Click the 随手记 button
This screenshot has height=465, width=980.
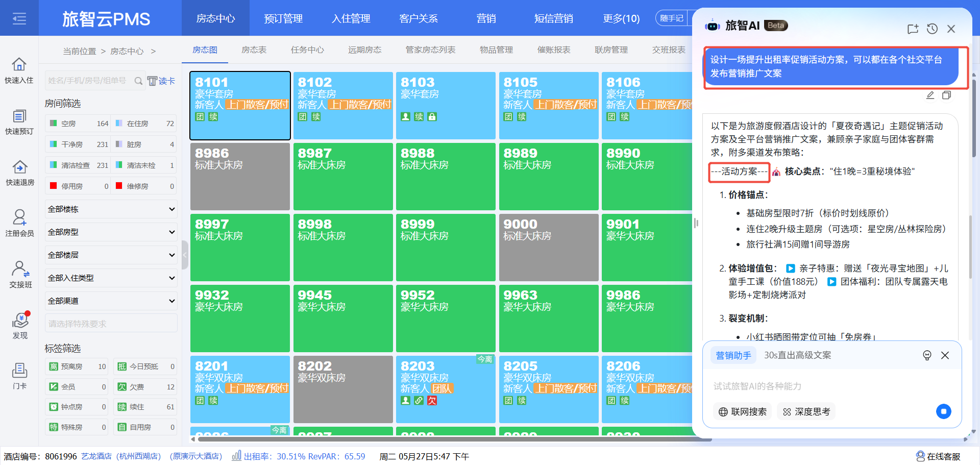[x=672, y=18]
